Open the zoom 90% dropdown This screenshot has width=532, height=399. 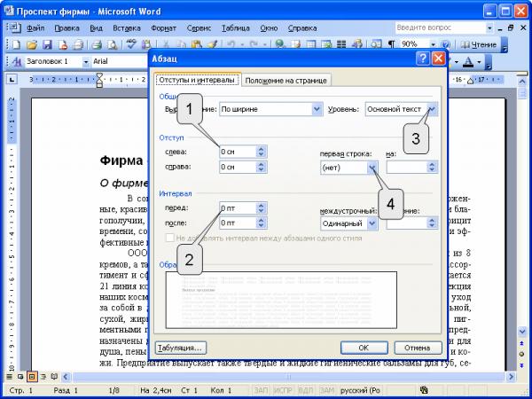(x=433, y=44)
